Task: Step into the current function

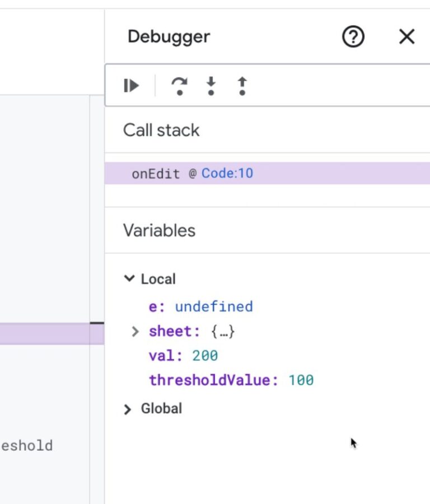Action: [211, 86]
